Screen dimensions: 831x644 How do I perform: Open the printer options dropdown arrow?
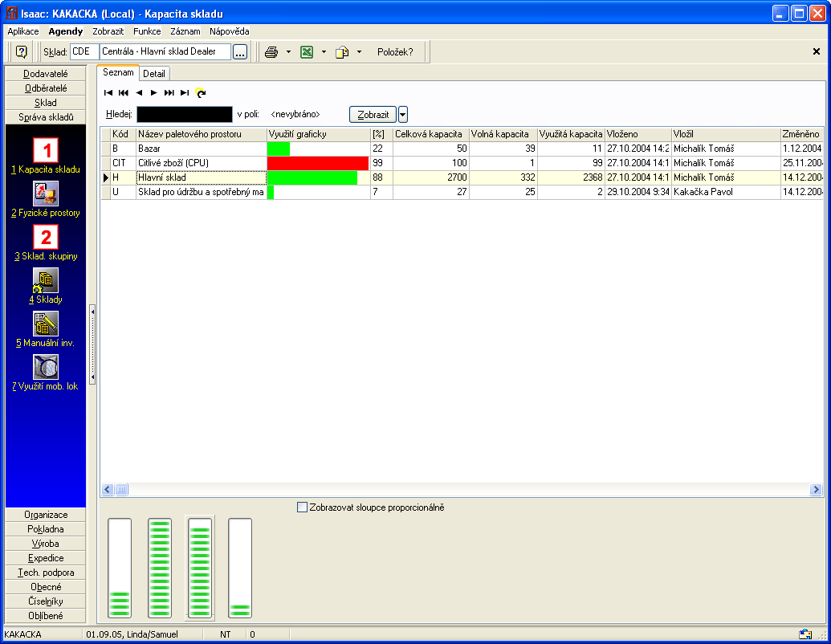[288, 52]
